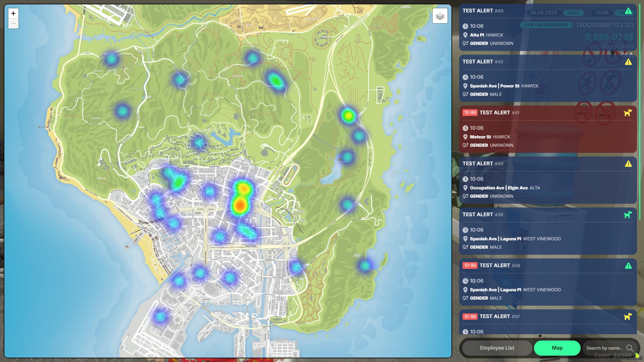Click warning triangle icon on Test Alert #42

pos(628,62)
